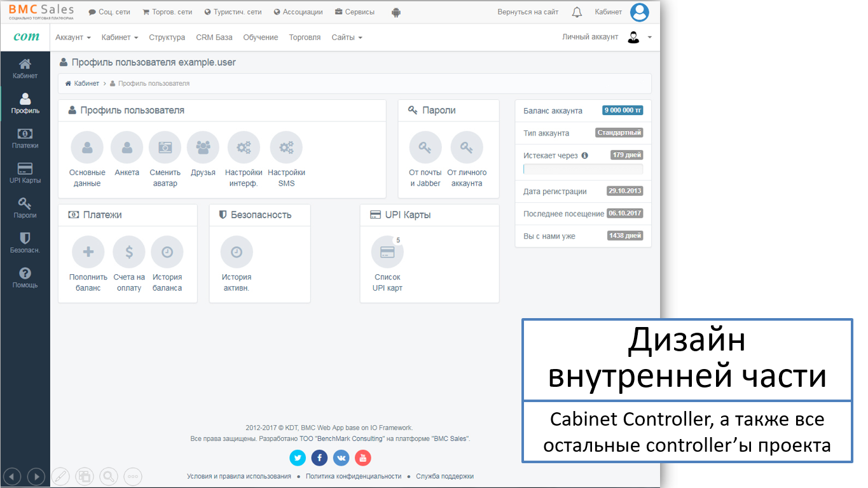868x488 pixels.
Task: Click the Twitter icon in the footer
Action: [x=298, y=457]
